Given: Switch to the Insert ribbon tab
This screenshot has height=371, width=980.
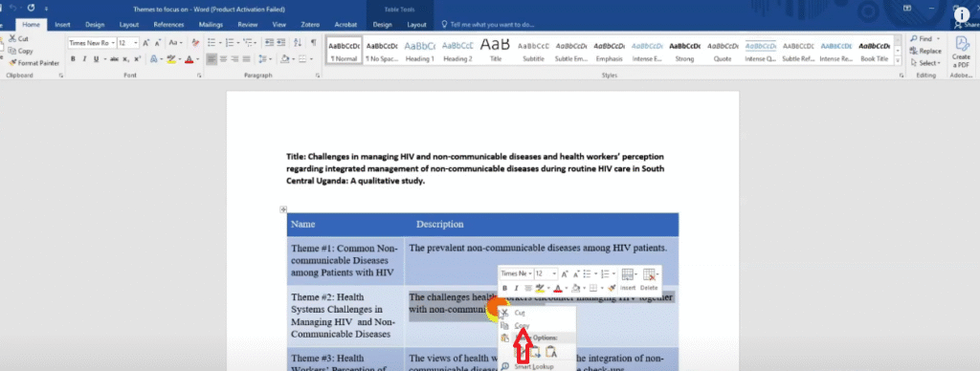Looking at the screenshot, I should point(62,25).
